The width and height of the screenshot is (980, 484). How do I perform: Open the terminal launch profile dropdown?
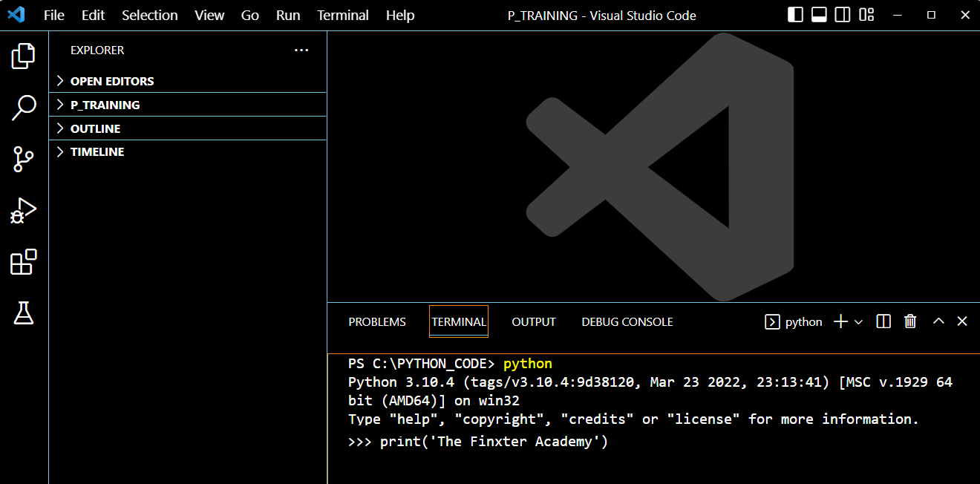[859, 321]
